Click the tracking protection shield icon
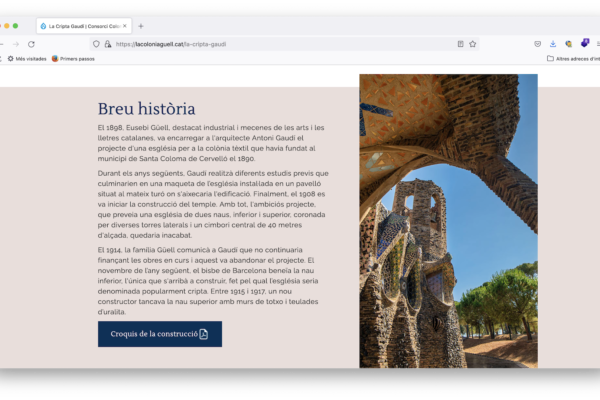The image size is (600, 400). point(96,44)
